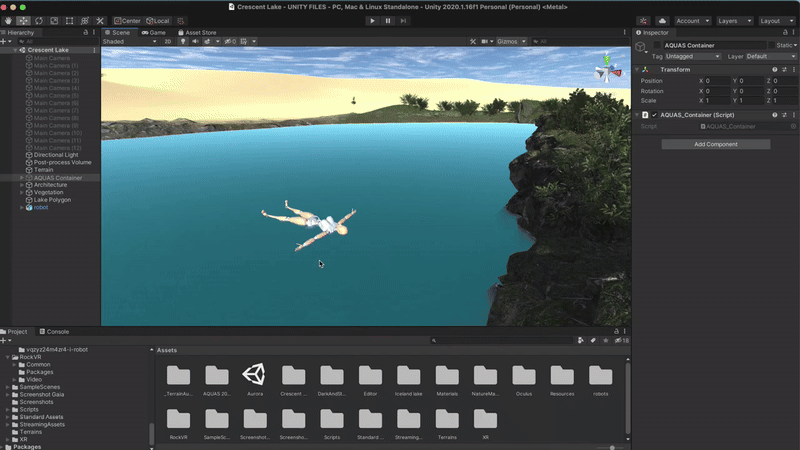The width and height of the screenshot is (800, 450).
Task: Click the Pause button
Action: [x=388, y=21]
